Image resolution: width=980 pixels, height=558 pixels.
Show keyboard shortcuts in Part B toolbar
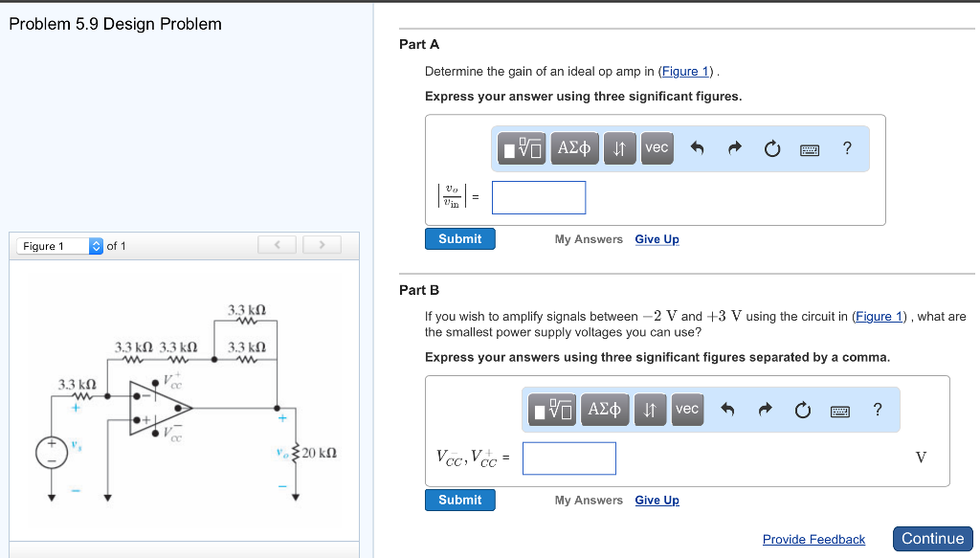tap(840, 412)
